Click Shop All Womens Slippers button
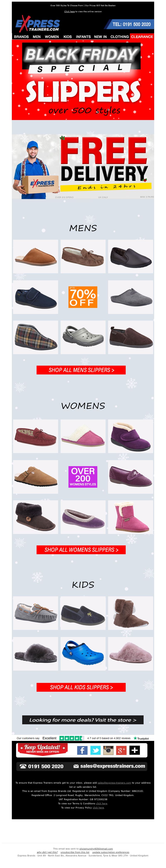Image resolution: width=166 pixels, height=868 pixels. [x=81, y=549]
